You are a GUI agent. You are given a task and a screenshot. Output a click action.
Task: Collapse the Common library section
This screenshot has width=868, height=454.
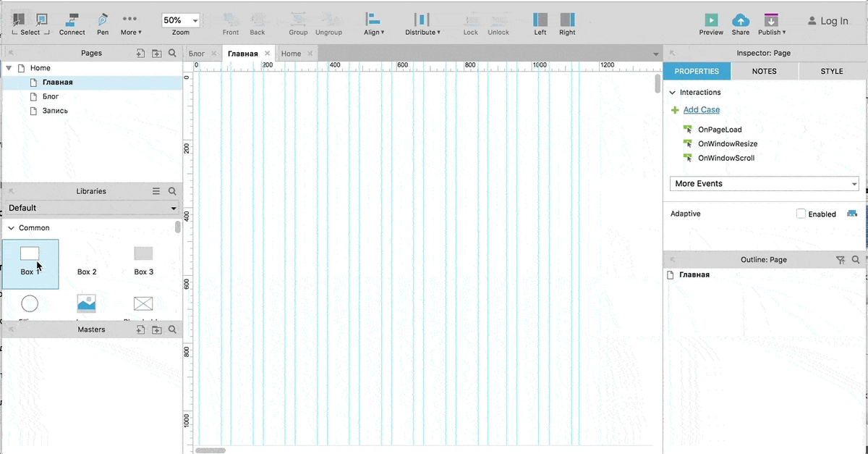click(11, 228)
